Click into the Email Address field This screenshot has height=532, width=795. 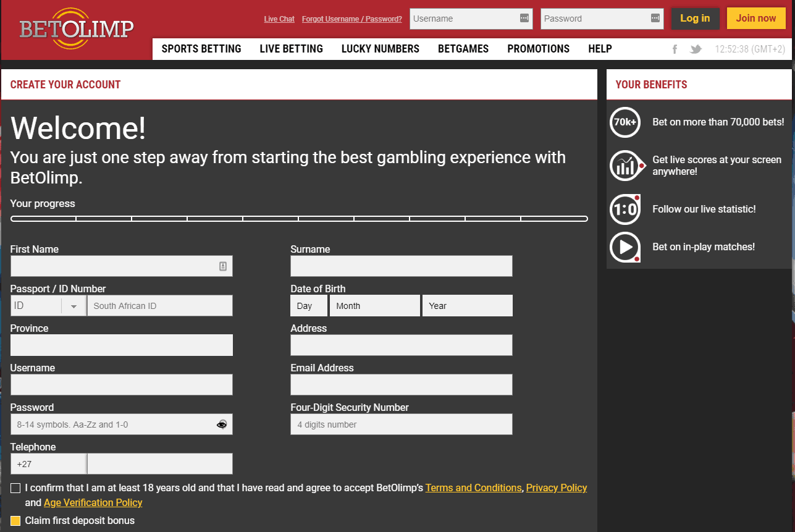coord(402,385)
